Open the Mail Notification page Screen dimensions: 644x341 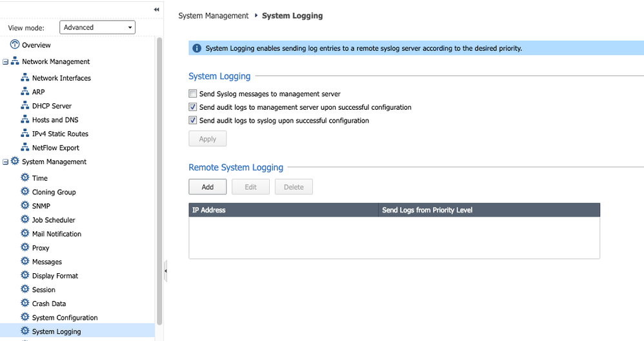pos(57,234)
